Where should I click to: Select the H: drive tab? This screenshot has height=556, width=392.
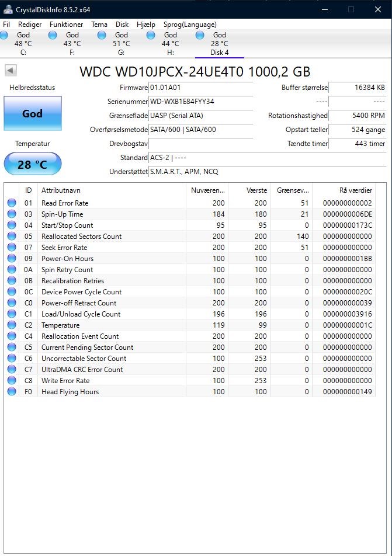click(x=170, y=44)
